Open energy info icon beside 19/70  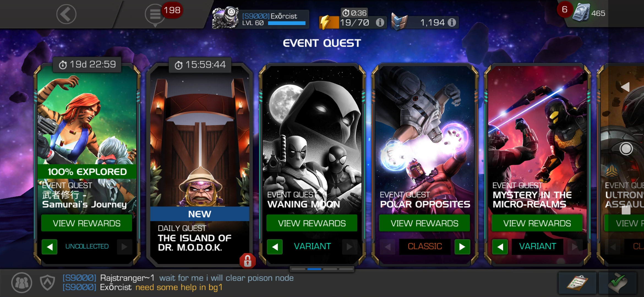tap(380, 23)
